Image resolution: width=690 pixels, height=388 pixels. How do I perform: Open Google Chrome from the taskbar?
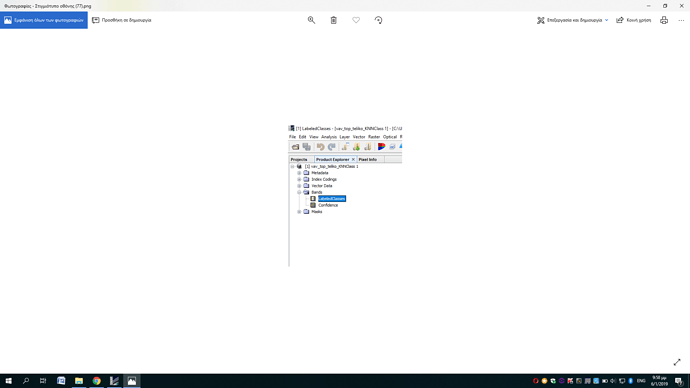click(96, 381)
